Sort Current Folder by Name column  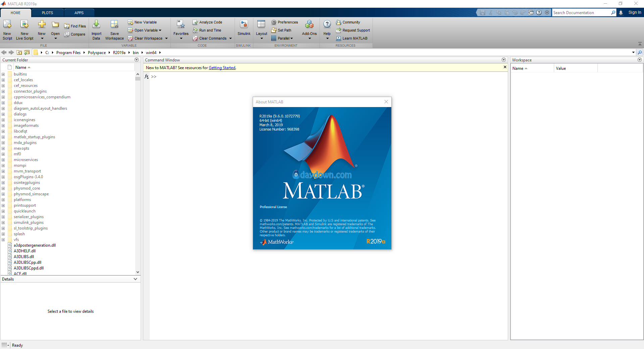tap(21, 67)
